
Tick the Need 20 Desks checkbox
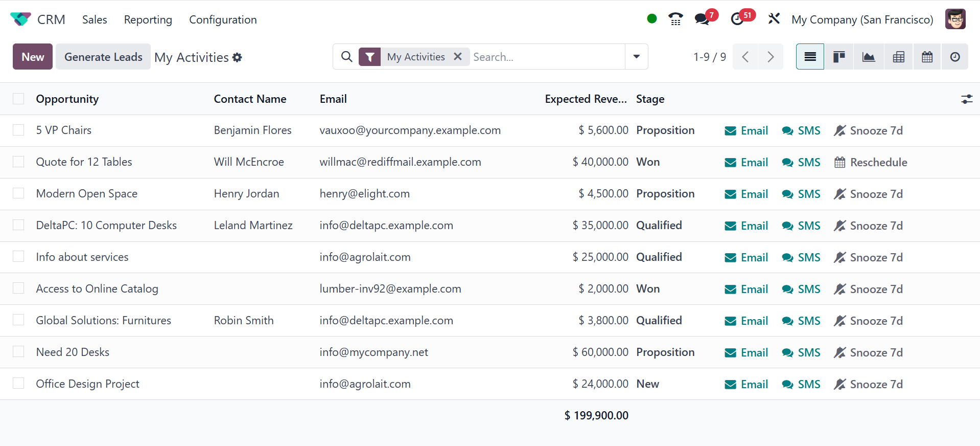18,352
